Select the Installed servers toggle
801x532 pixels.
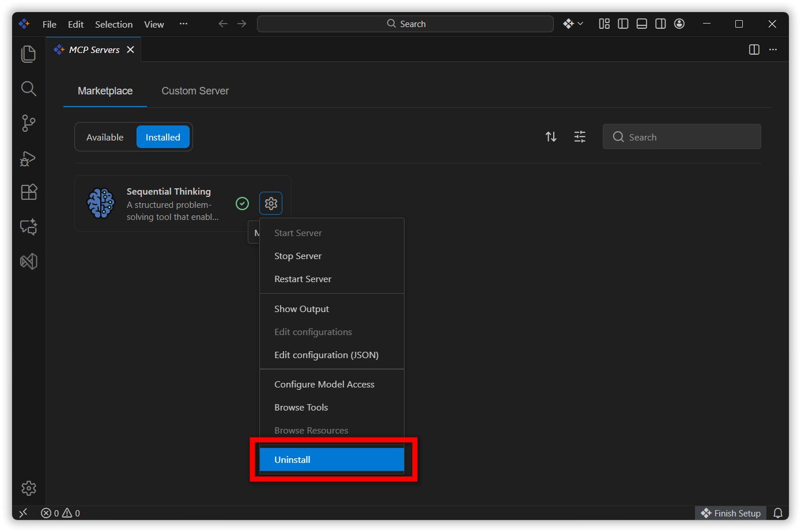coord(163,137)
